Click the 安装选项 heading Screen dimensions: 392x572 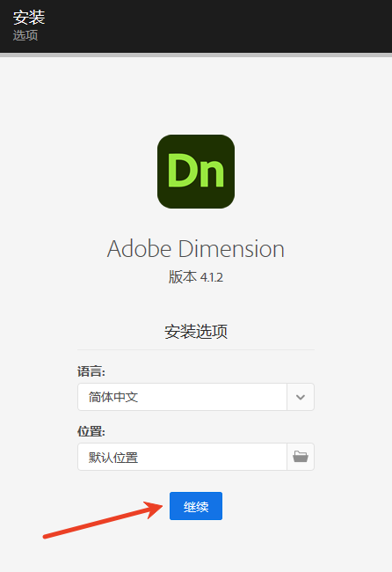[196, 332]
